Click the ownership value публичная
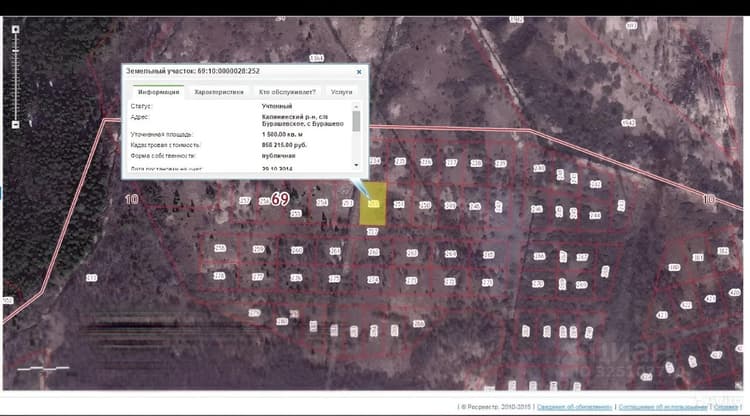The height and width of the screenshot is (416, 750). 278,156
